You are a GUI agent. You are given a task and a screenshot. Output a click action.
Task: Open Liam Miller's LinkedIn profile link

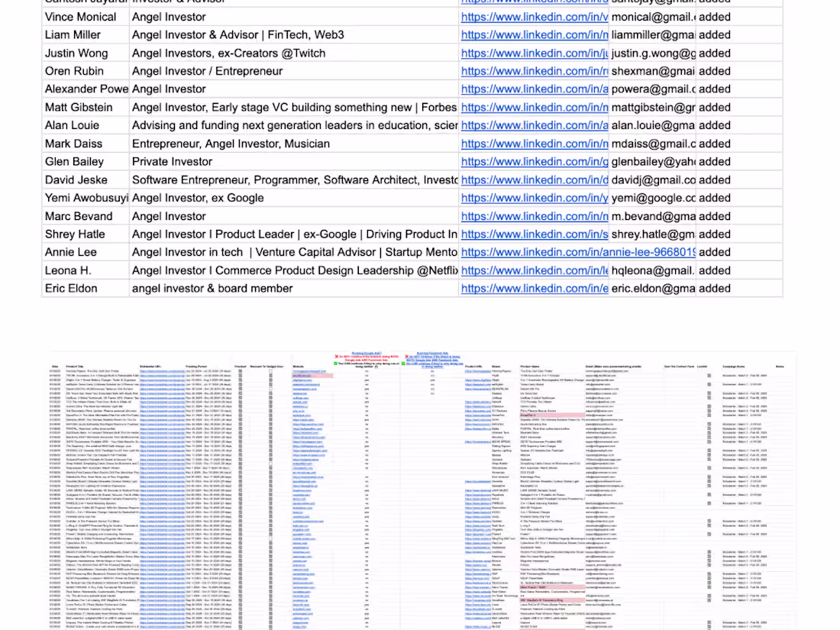534,35
